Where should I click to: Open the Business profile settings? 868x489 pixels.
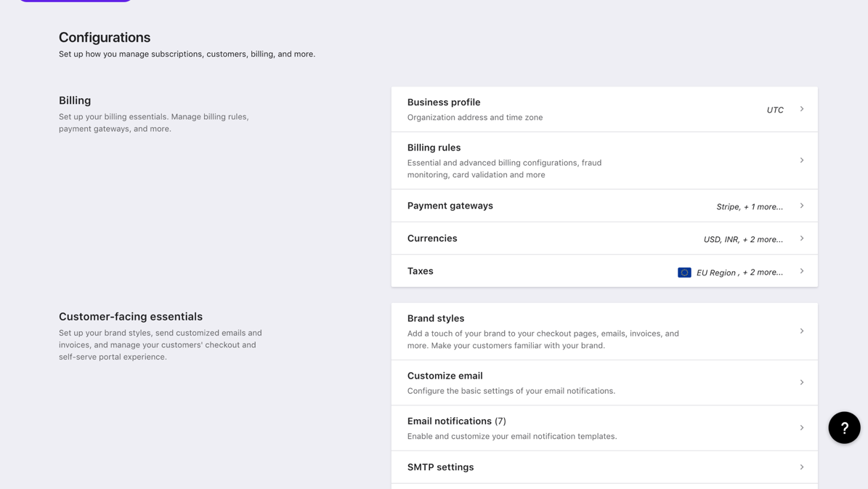(x=444, y=102)
